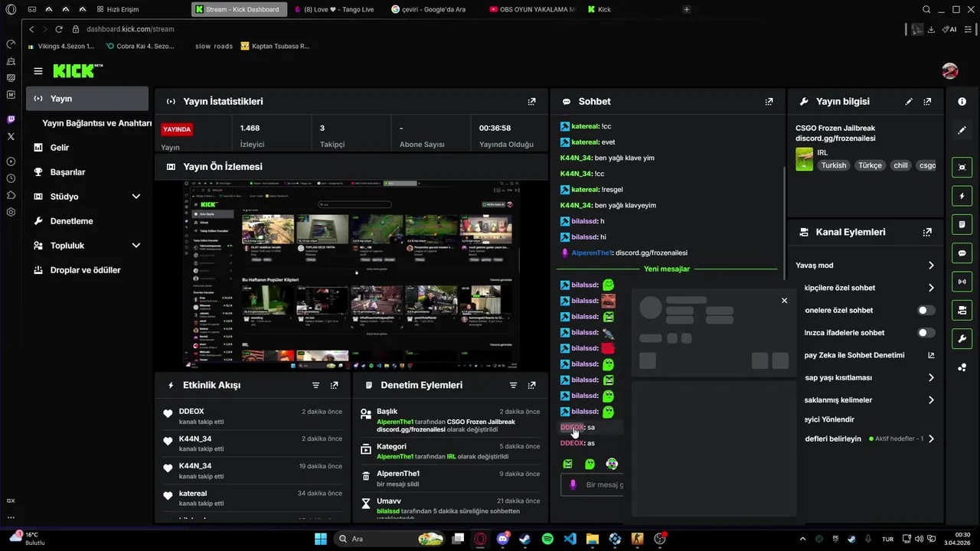Open the AI chat moderation external link
Viewport: 980px width, 551px height.
click(x=931, y=355)
